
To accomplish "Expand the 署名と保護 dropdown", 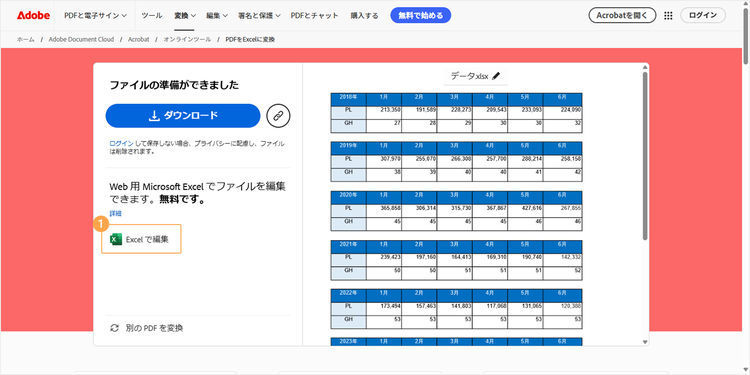I will click(x=259, y=15).
